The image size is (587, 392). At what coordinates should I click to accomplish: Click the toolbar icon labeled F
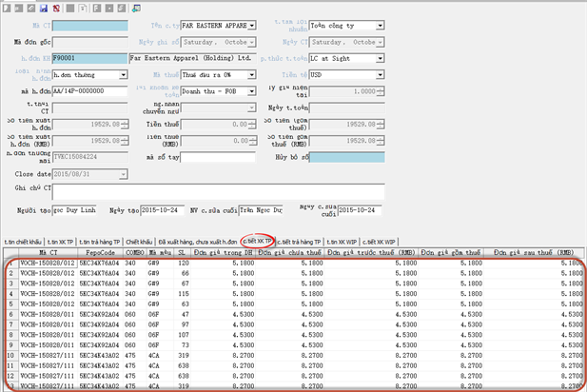coord(98,6)
